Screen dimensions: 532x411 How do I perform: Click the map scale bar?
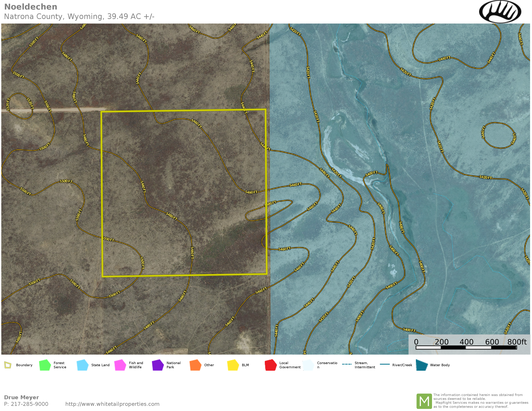click(466, 347)
